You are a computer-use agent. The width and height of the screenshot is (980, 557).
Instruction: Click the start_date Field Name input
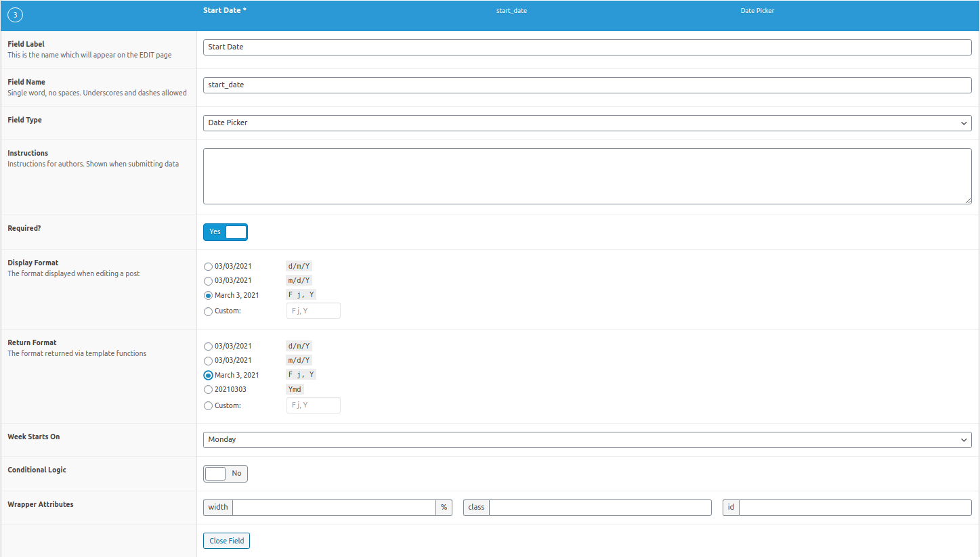[587, 85]
